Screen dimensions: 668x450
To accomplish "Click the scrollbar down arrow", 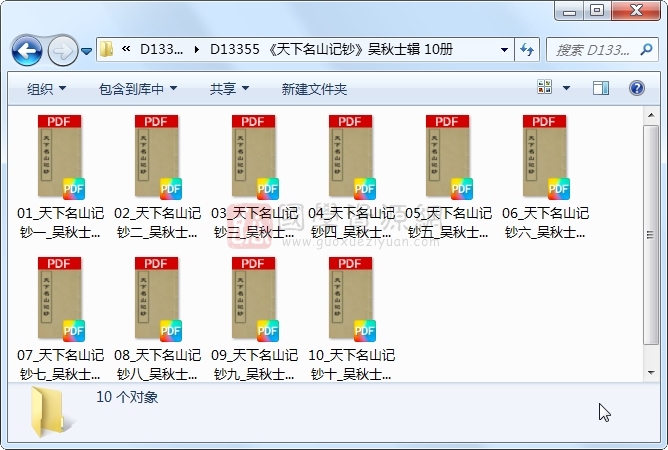I will [651, 372].
